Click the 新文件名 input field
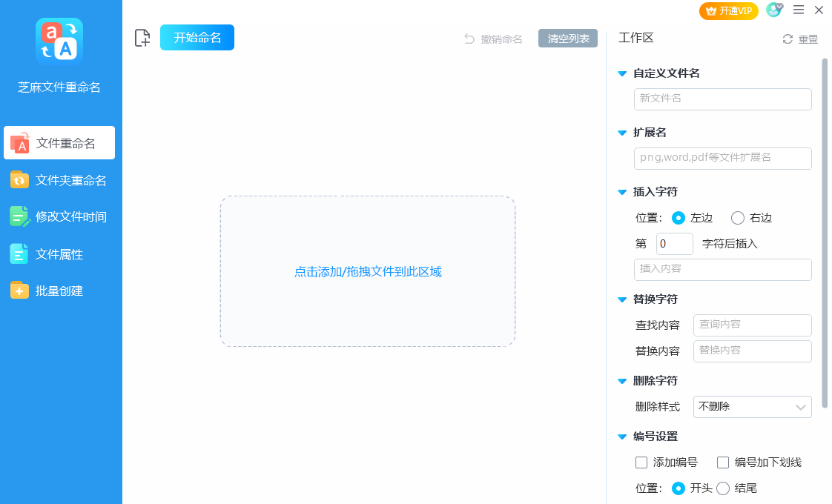The image size is (832, 504). (722, 99)
